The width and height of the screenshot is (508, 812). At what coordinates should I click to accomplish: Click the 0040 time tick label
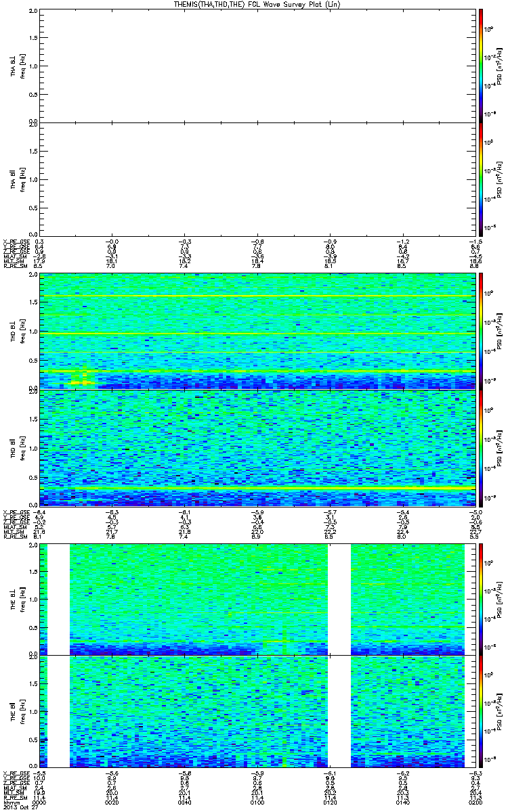pyautogui.click(x=185, y=803)
